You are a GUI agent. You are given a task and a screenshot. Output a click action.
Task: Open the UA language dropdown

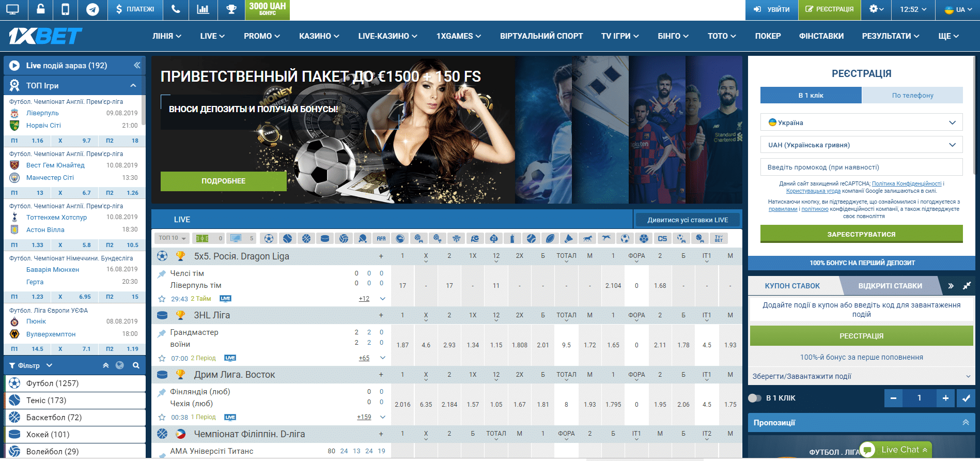958,9
